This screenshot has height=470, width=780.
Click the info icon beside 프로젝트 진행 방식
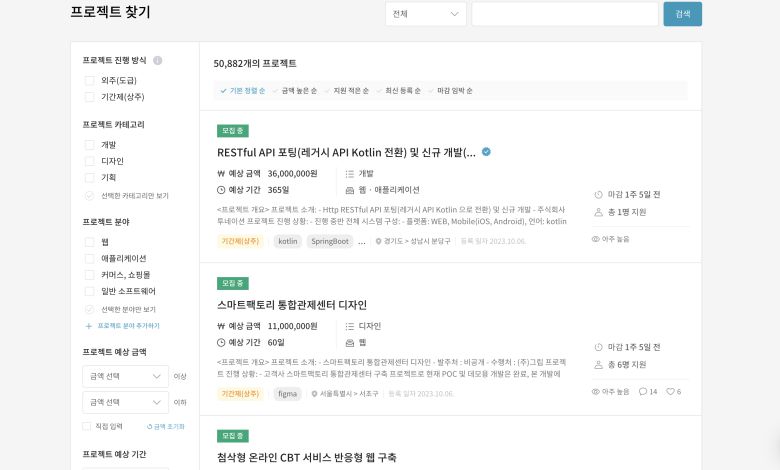(x=157, y=60)
